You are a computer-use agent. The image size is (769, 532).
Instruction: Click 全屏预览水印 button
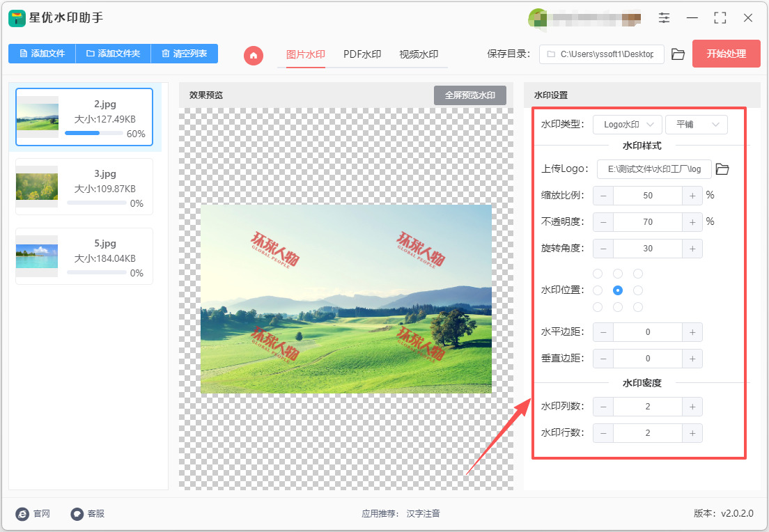[x=470, y=95]
